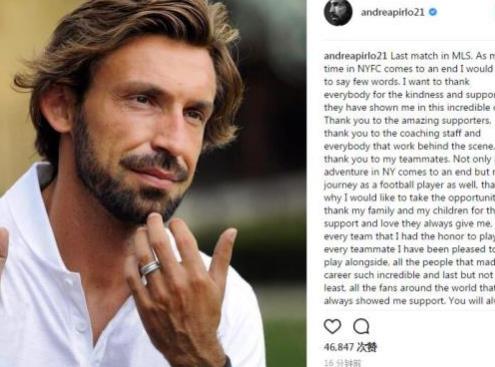Like the post with the heart icon
Image resolution: width=495 pixels, height=367 pixels.
(x=332, y=326)
